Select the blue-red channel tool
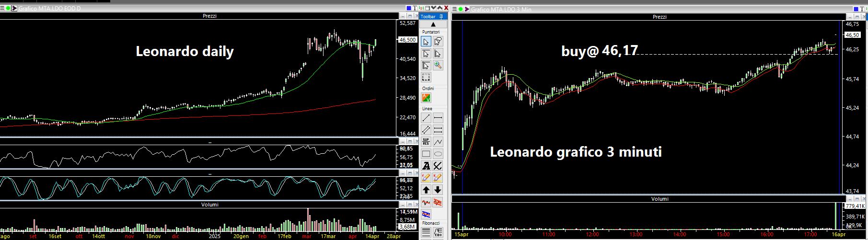This screenshot has height=240, width=868. (x=426, y=215)
